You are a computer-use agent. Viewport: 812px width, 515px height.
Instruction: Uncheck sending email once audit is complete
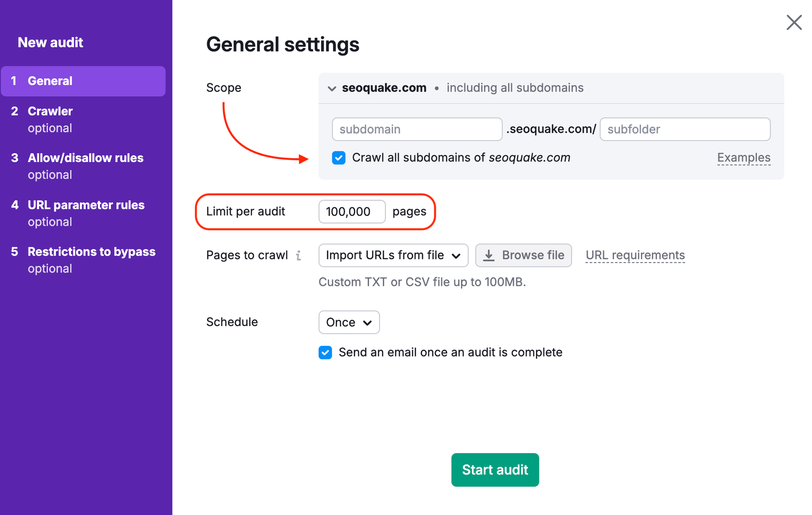(x=325, y=352)
